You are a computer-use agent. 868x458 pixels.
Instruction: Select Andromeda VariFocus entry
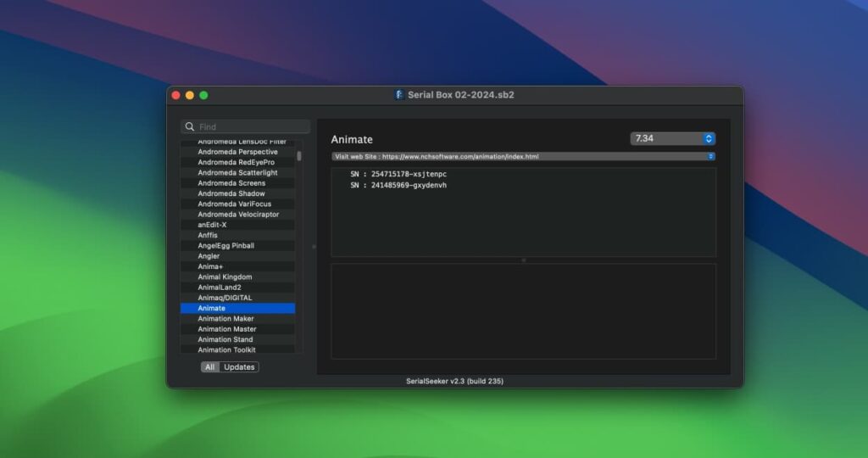(x=238, y=204)
